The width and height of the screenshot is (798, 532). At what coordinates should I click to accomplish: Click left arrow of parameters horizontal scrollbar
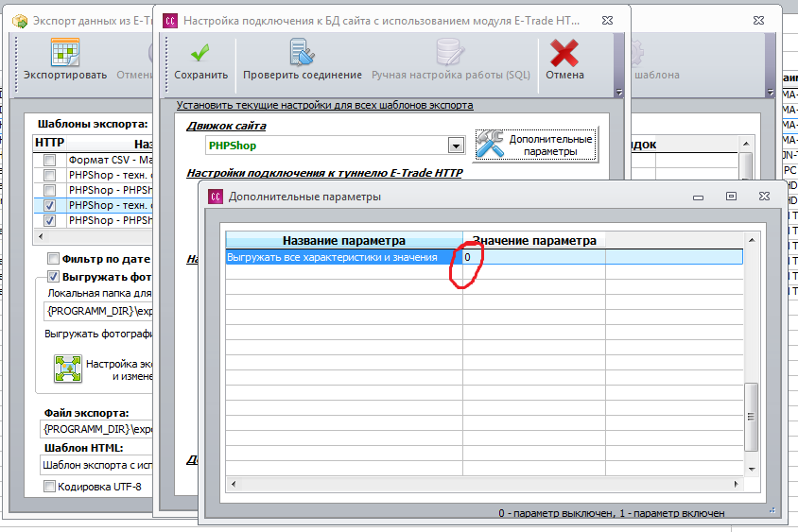click(234, 484)
